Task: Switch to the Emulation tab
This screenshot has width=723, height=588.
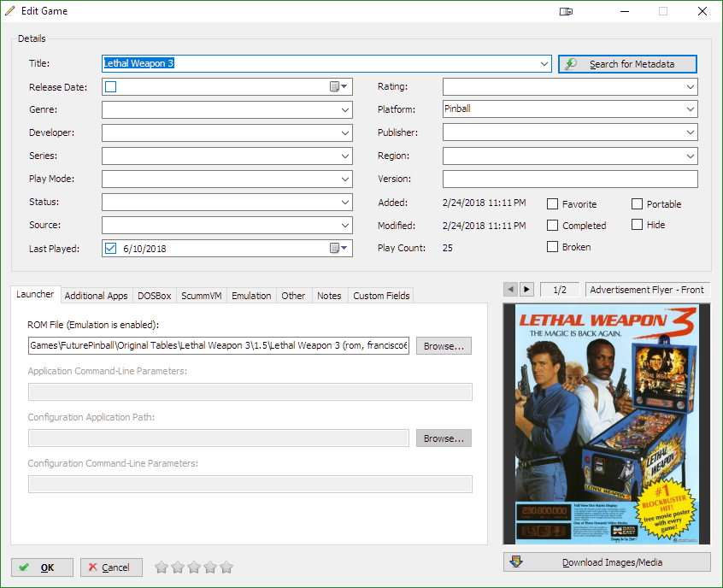Action: click(x=251, y=296)
